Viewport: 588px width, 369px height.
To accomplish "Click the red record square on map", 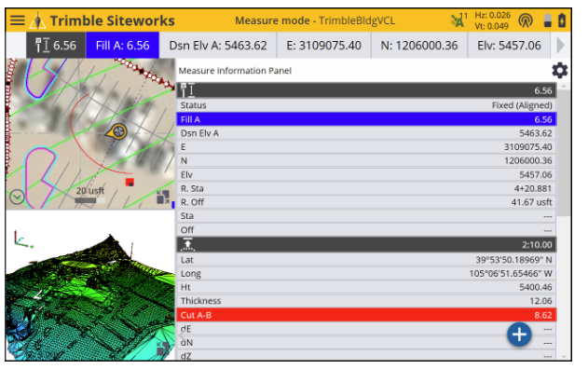I will click(x=130, y=183).
